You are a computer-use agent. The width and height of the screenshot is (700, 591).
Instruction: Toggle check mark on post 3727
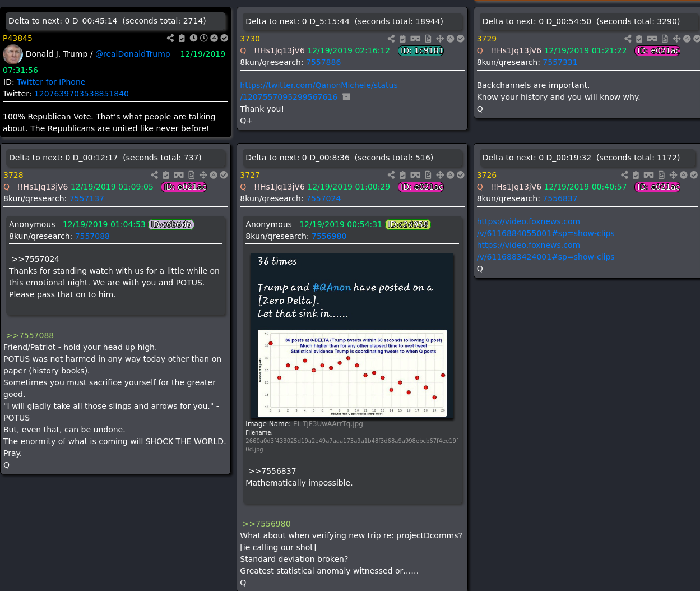click(x=461, y=175)
